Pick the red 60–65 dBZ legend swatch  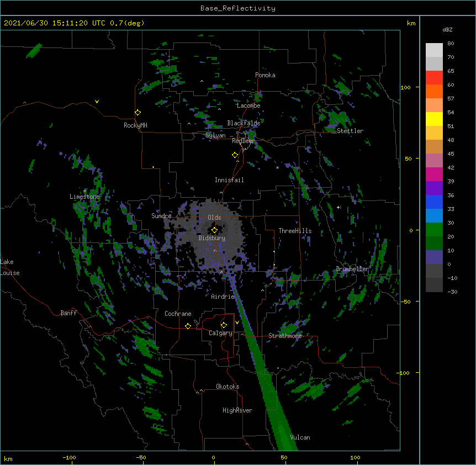click(x=434, y=78)
